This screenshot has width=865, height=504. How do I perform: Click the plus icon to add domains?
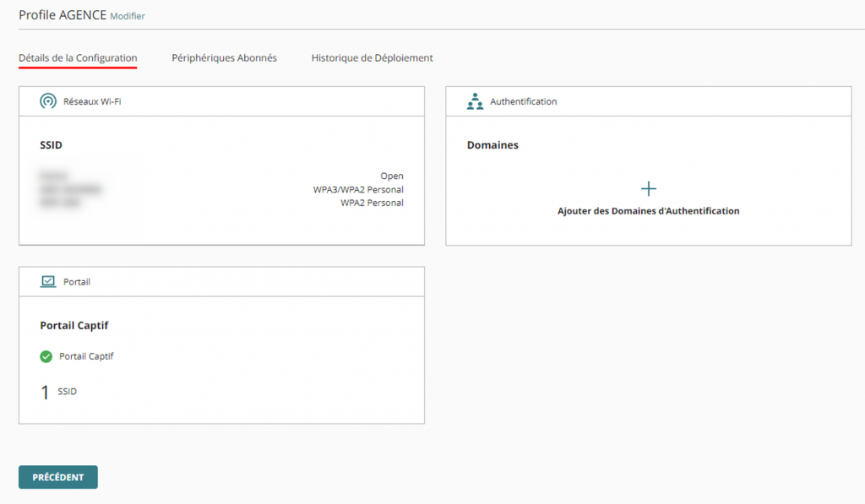[x=649, y=189]
